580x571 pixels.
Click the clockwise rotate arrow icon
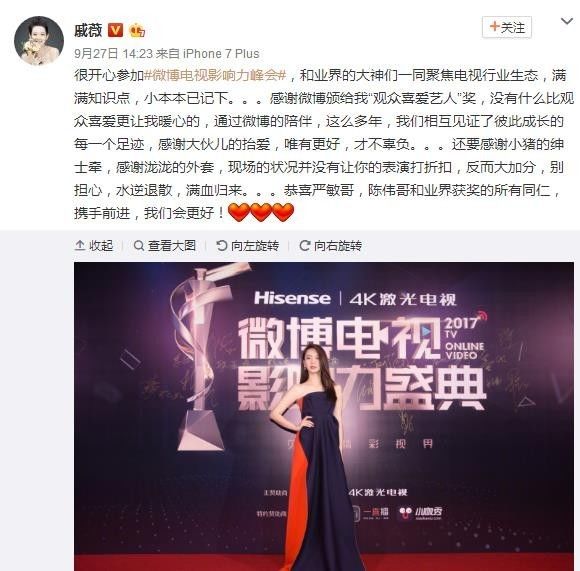304,245
